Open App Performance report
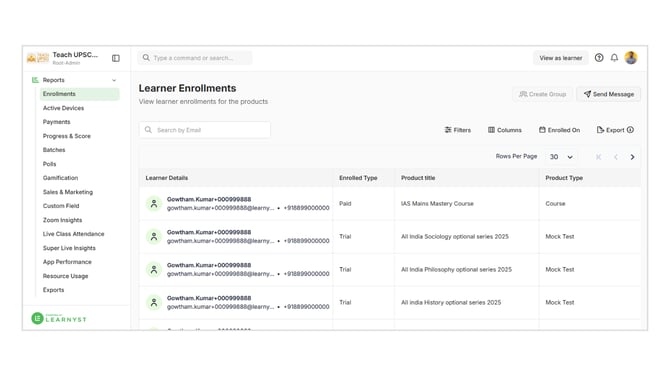The image size is (670, 376). click(x=67, y=262)
